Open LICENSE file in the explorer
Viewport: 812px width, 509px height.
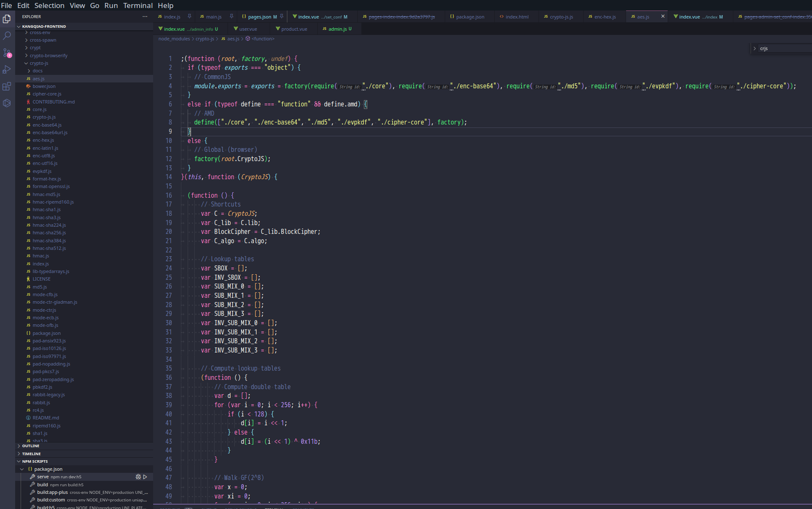point(41,279)
